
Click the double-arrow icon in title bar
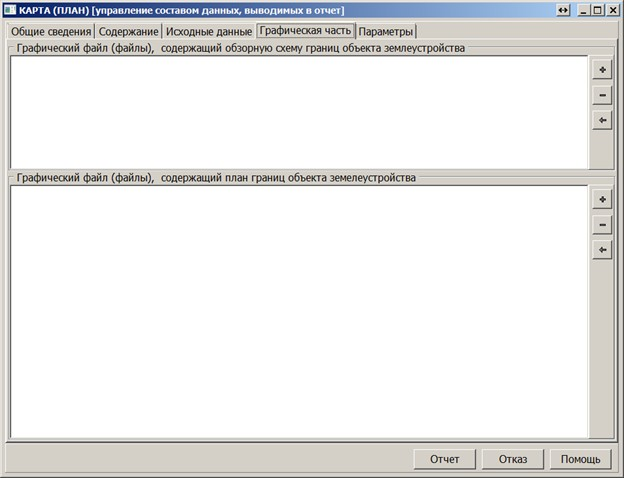tap(563, 10)
